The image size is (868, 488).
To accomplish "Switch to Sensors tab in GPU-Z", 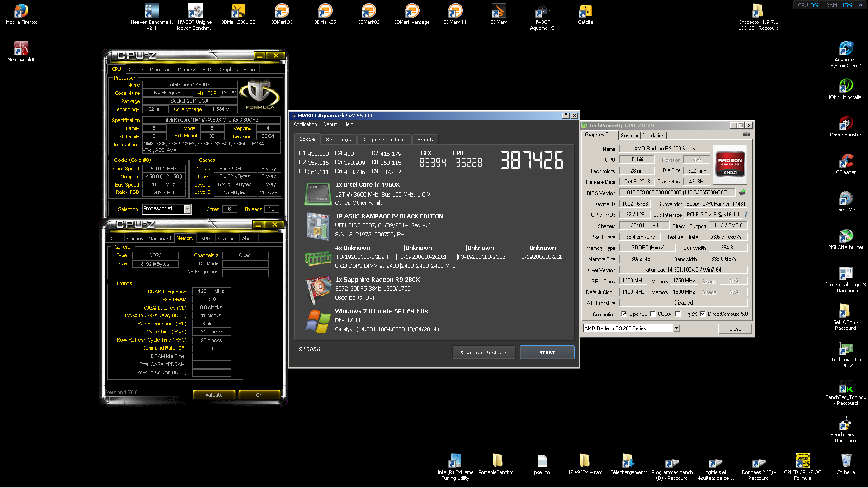I will pos(629,136).
